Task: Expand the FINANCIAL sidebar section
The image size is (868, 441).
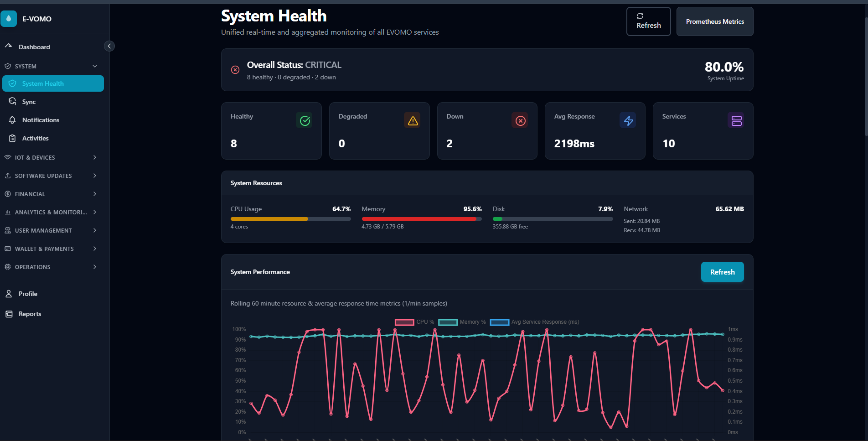Action: (52, 194)
